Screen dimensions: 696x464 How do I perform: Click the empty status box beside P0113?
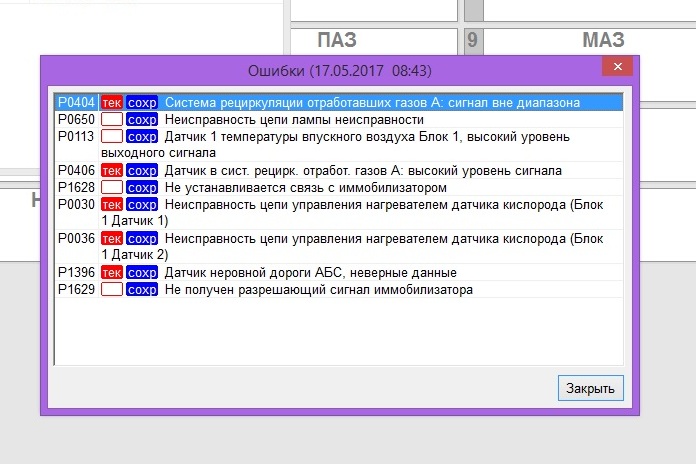112,136
